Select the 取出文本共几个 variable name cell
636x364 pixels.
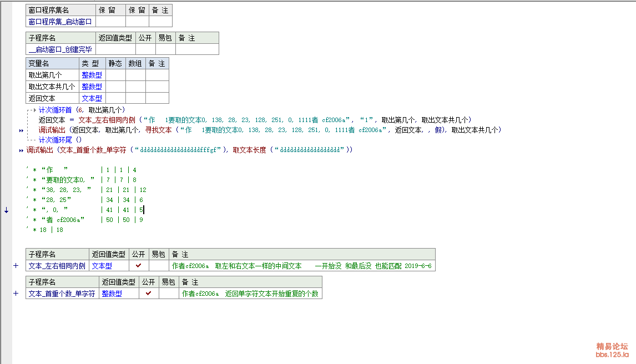(x=52, y=87)
